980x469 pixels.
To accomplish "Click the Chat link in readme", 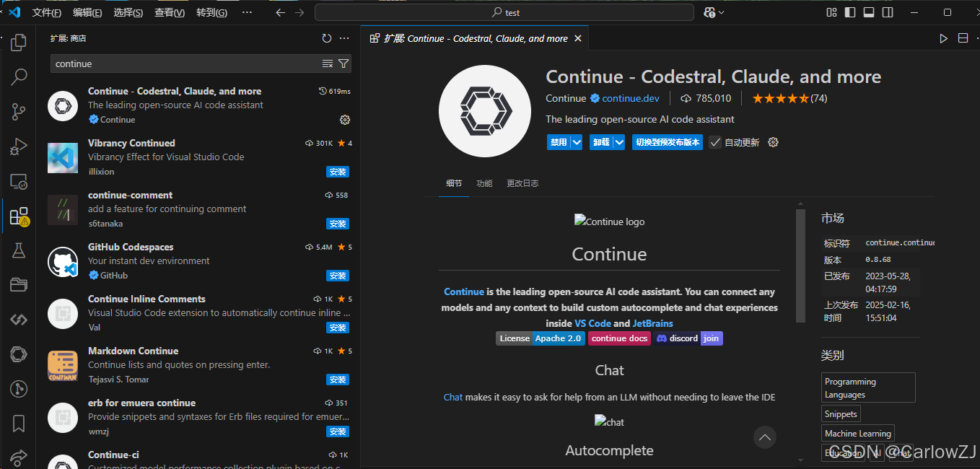I will pos(453,397).
